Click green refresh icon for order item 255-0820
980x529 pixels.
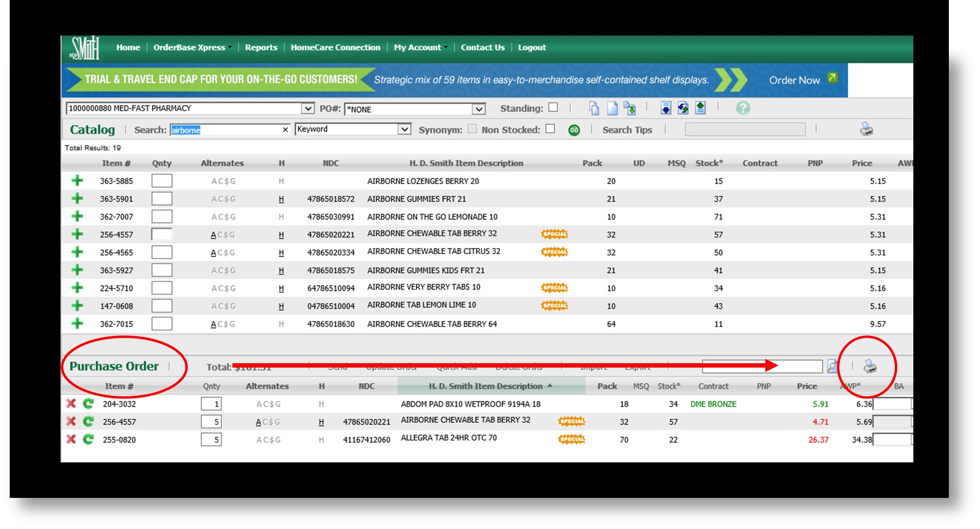tap(88, 440)
